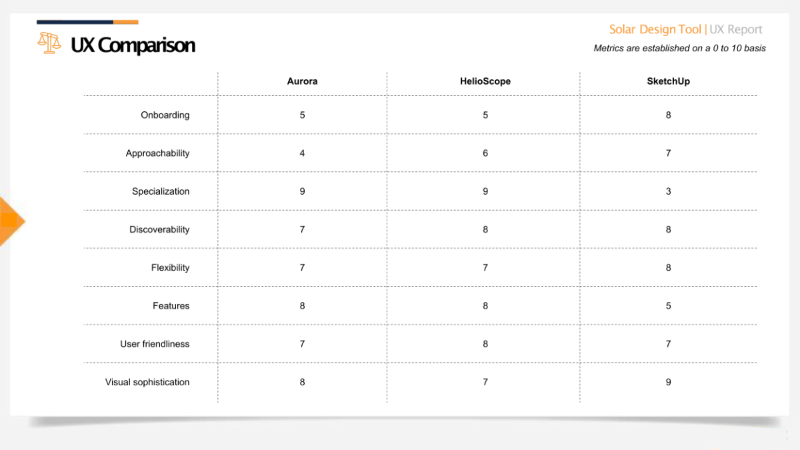Click Aurora's Specialization score 9
Viewport: 800px width, 450px height.
[303, 191]
